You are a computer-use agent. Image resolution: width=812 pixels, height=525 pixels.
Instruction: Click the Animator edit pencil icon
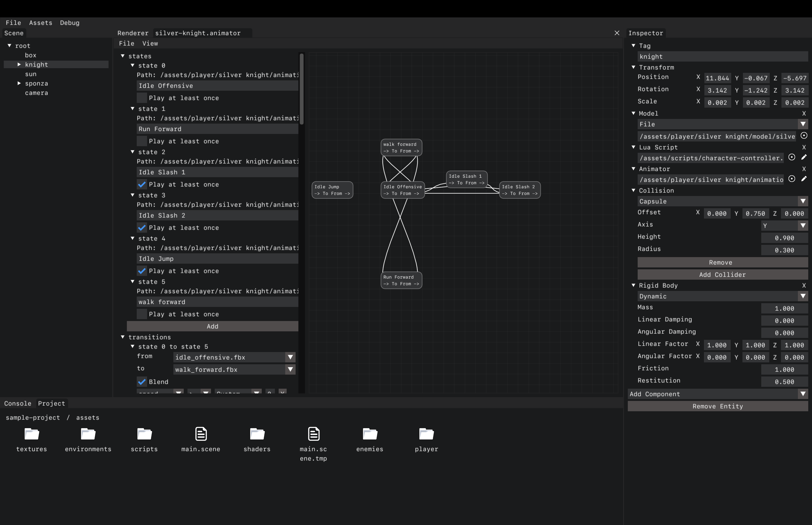(804, 179)
